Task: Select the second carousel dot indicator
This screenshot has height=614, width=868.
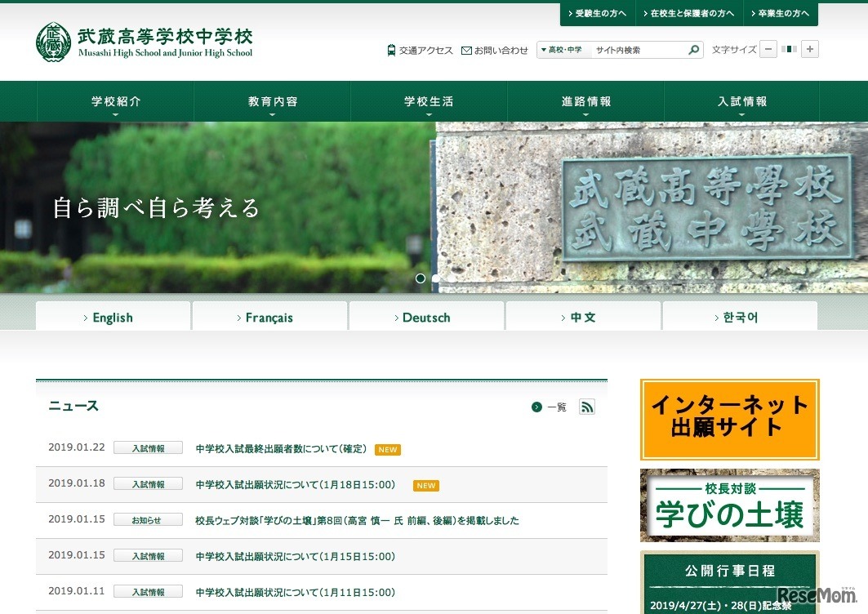Action: (434, 278)
